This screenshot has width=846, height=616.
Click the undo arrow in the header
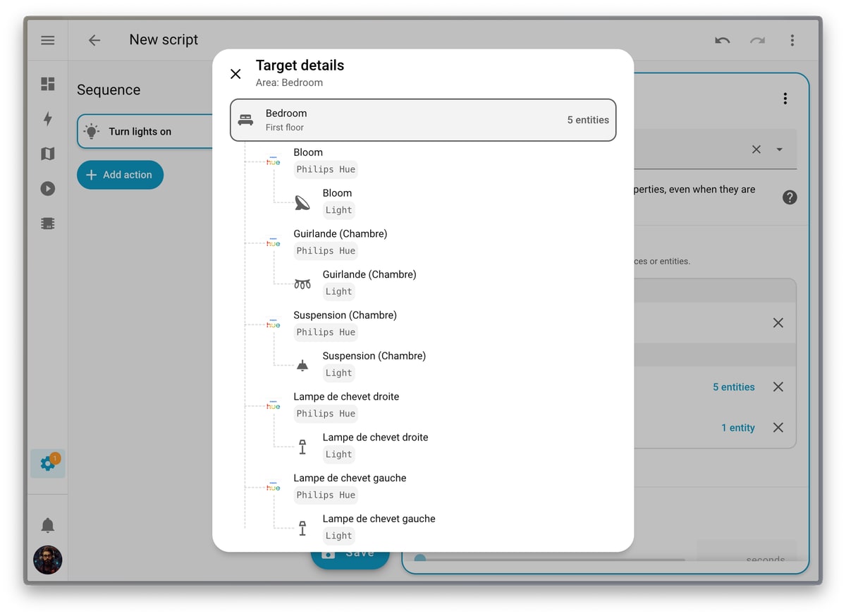(x=722, y=40)
